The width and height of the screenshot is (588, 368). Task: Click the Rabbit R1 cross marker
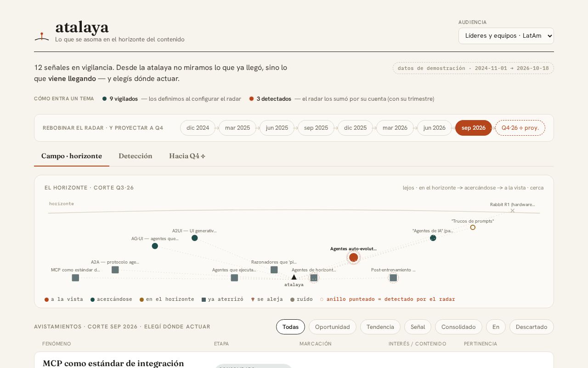click(513, 211)
